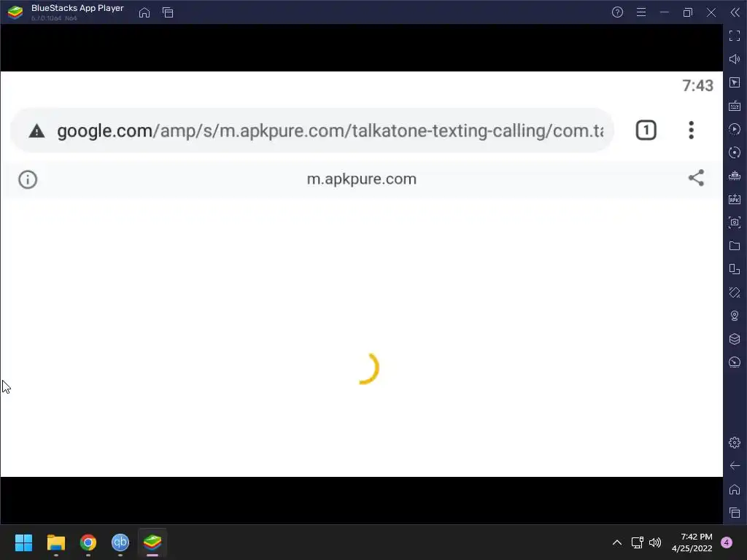
Task: Click the rotate target icon in sidebar
Action: coord(735,152)
